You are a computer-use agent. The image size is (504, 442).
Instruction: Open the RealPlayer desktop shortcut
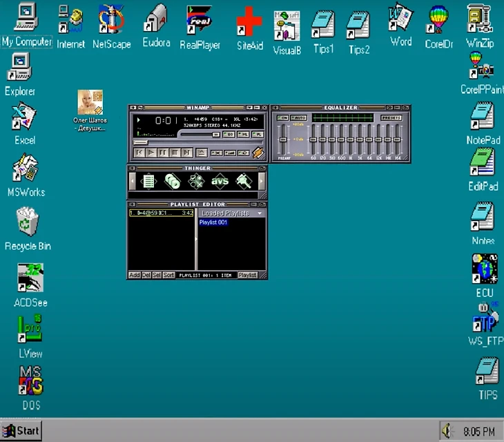tap(200, 21)
